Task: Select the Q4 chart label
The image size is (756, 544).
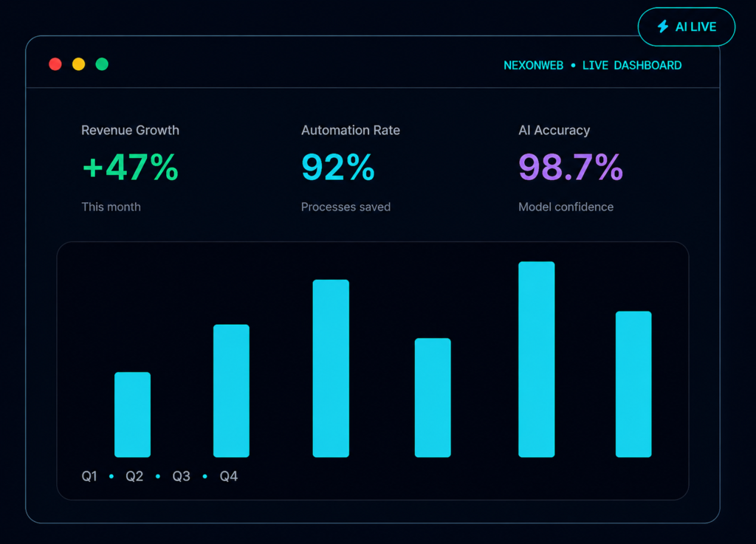Action: tap(229, 476)
